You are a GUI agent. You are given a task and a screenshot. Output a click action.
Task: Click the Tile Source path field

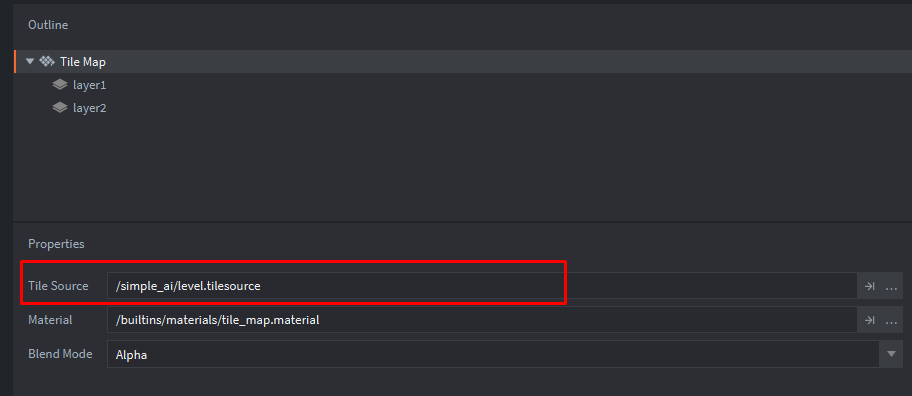coord(482,286)
